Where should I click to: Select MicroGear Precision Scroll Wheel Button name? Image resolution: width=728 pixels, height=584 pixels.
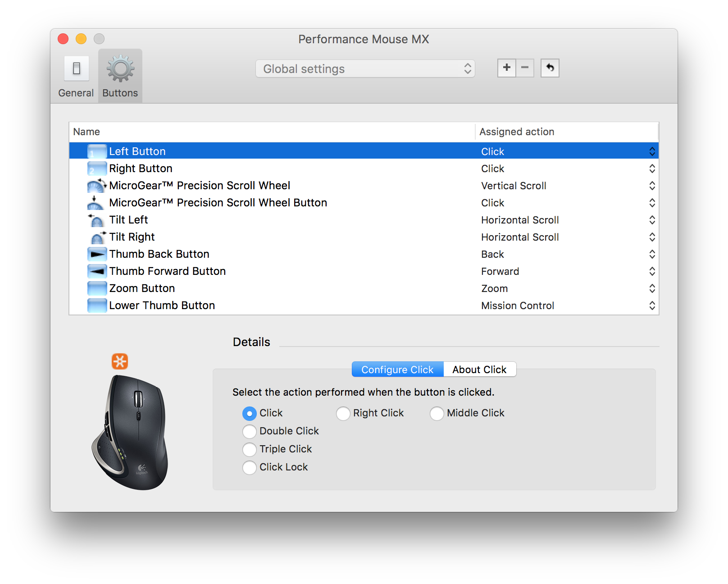[x=218, y=203]
